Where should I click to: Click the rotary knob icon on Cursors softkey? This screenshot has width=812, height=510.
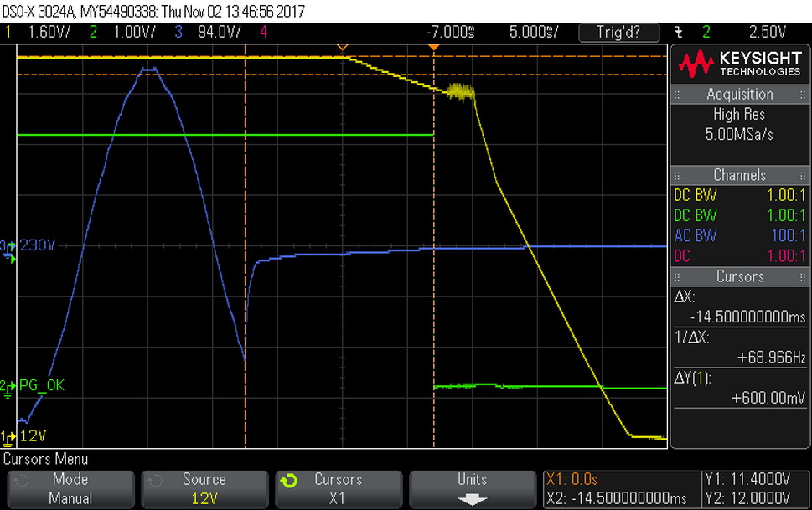click(x=289, y=481)
